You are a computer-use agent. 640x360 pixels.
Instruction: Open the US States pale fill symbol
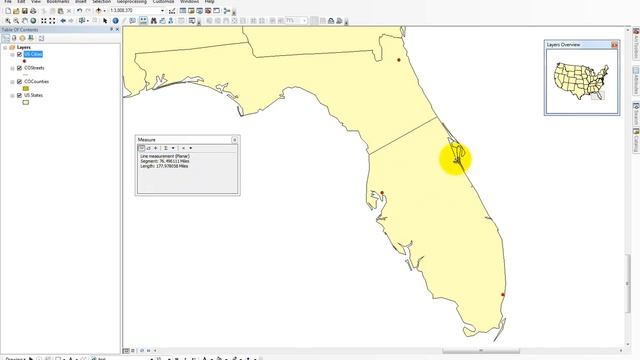click(26, 102)
